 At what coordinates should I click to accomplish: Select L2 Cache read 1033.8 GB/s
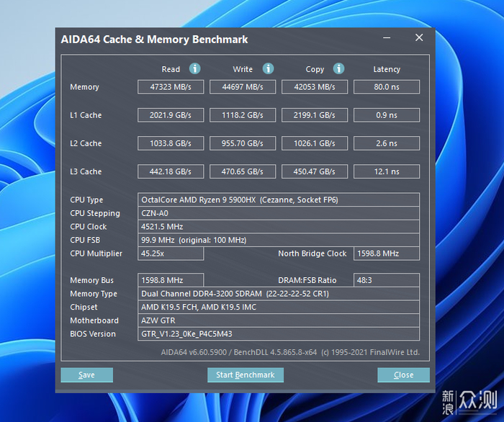(171, 143)
